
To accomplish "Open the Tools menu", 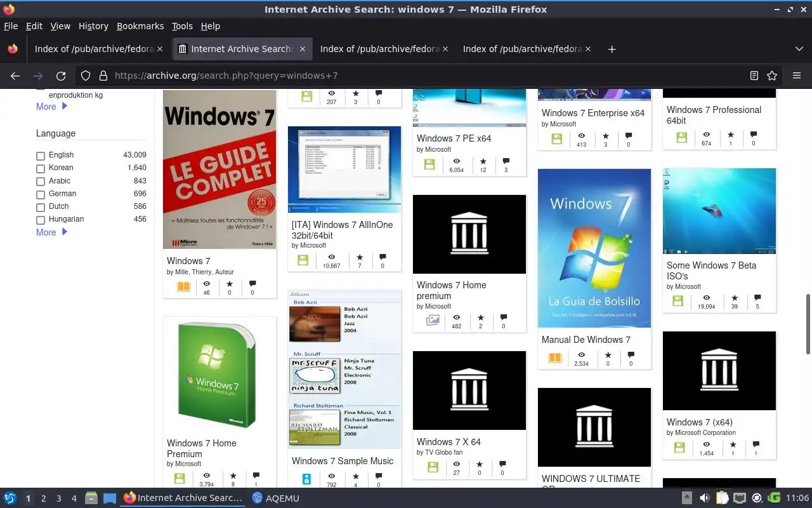I will click(x=182, y=26).
